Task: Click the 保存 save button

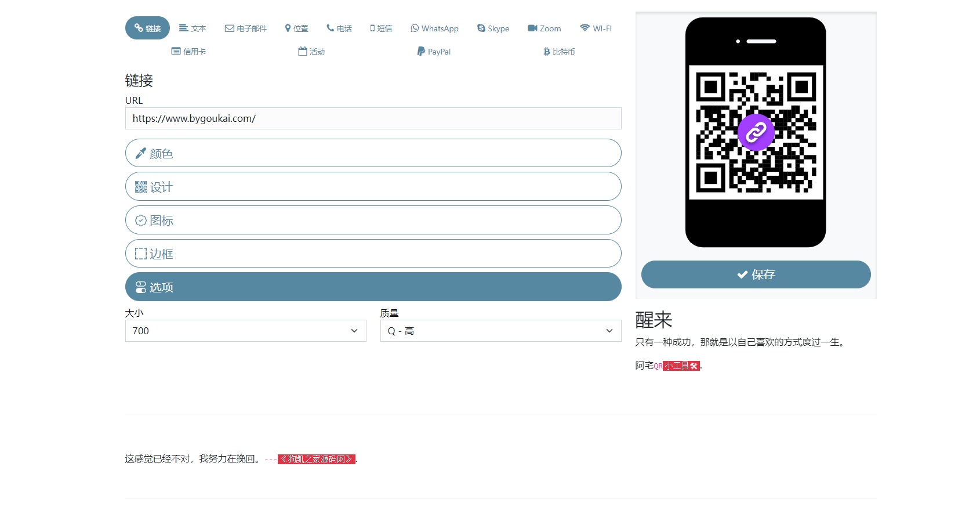Action: coord(756,274)
